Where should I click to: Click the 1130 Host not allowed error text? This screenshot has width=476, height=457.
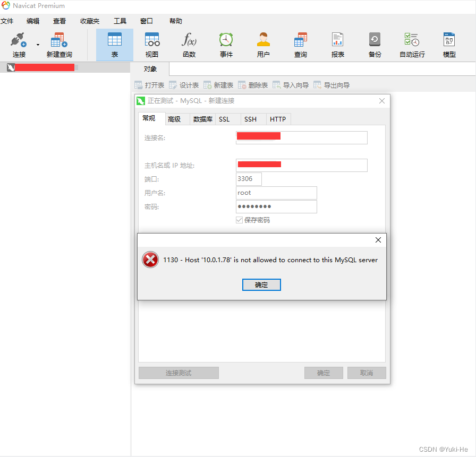click(270, 260)
